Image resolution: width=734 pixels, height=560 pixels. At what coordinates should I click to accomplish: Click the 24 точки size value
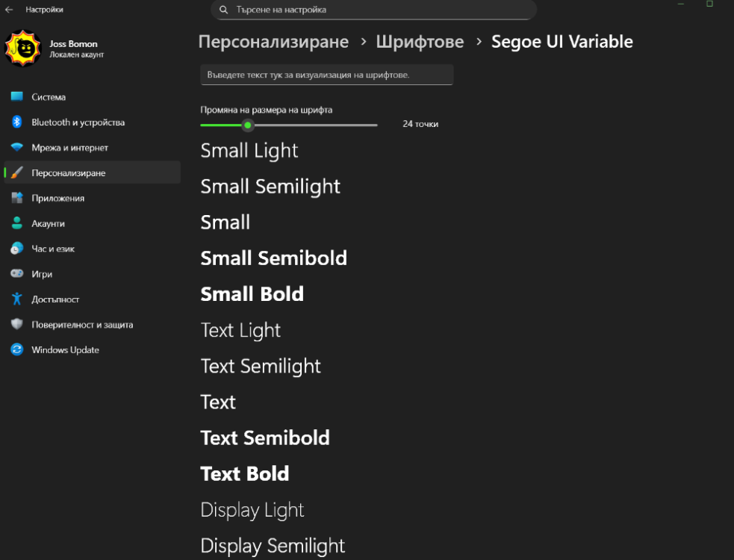(x=420, y=124)
